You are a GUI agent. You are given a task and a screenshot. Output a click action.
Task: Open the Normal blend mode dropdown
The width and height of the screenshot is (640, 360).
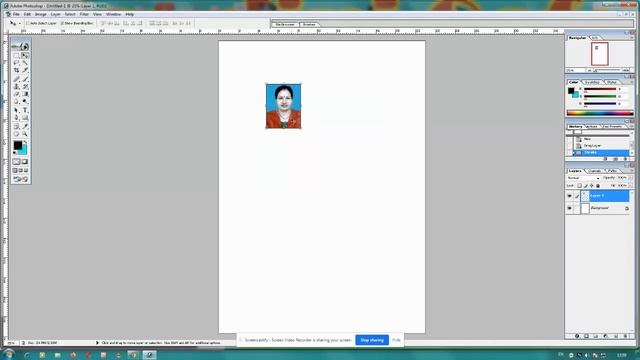coord(583,178)
